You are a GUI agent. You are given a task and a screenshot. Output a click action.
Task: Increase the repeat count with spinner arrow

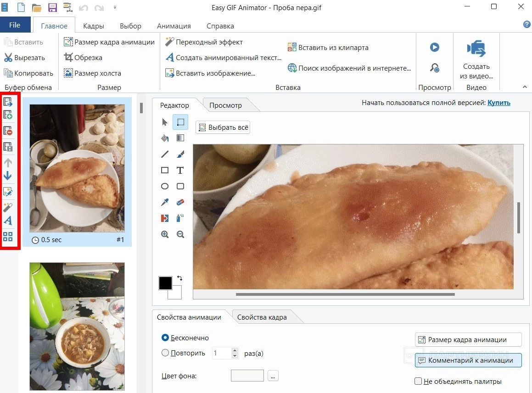pos(235,351)
